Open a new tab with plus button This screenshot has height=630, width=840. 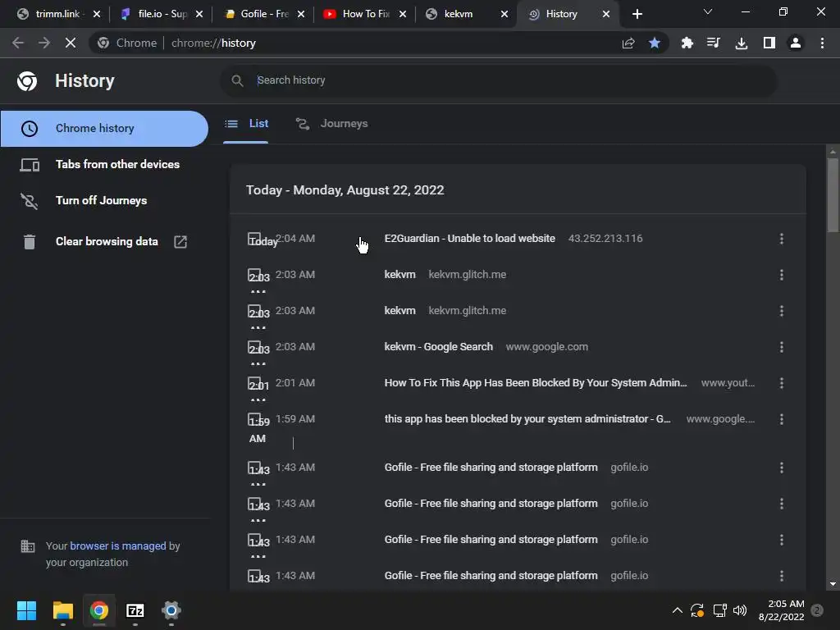[637, 15]
